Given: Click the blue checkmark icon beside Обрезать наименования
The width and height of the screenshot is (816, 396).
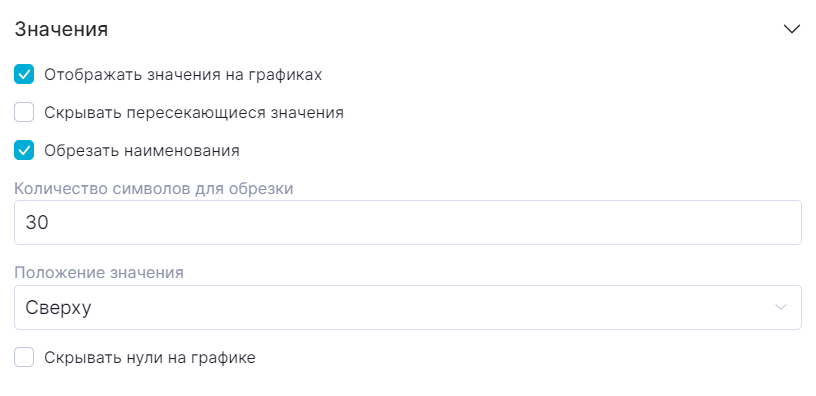Looking at the screenshot, I should tap(24, 150).
